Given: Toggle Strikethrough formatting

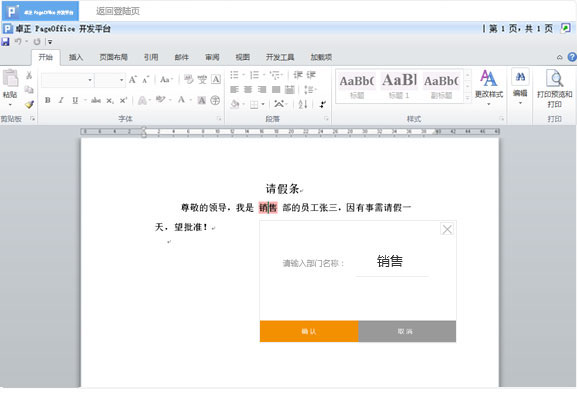Looking at the screenshot, I should (96, 100).
